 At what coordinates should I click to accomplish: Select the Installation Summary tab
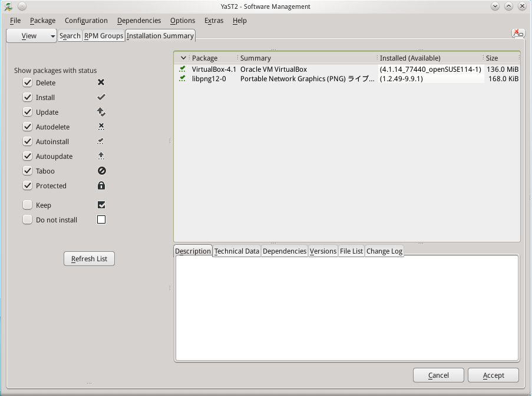[x=160, y=35]
